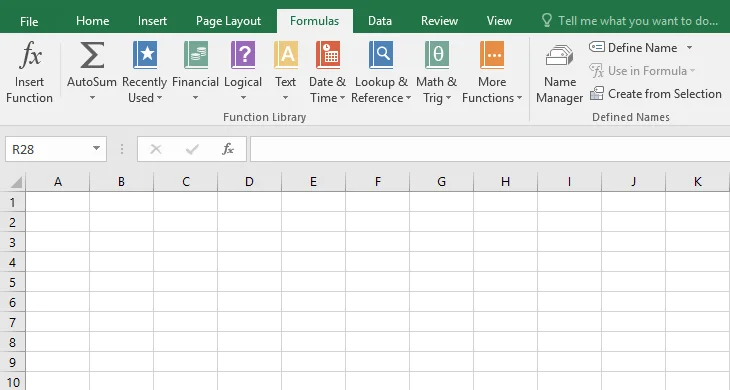Open the Name Box dropdown arrow
This screenshot has height=390, width=730.
click(96, 148)
